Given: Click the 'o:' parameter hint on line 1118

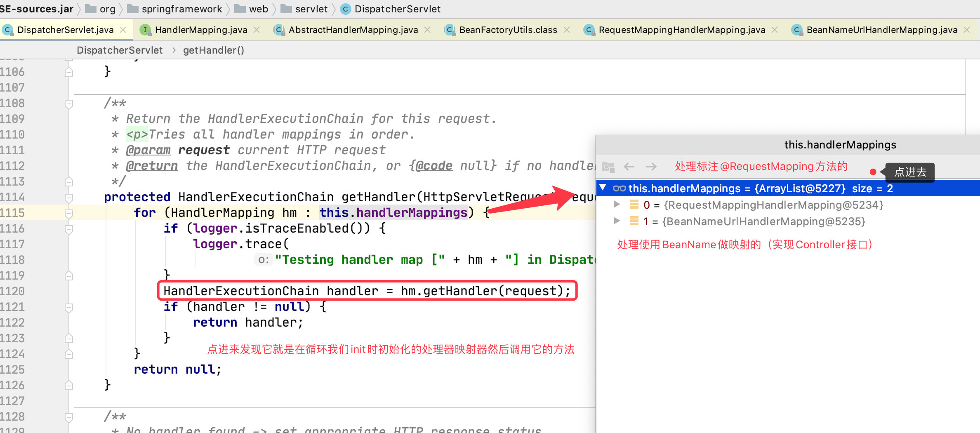Looking at the screenshot, I should pyautogui.click(x=264, y=260).
